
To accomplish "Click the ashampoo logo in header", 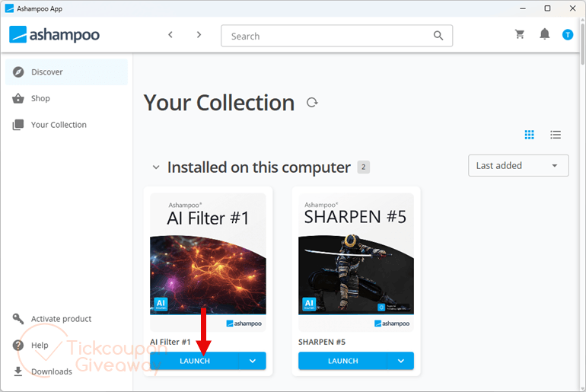I will point(54,35).
